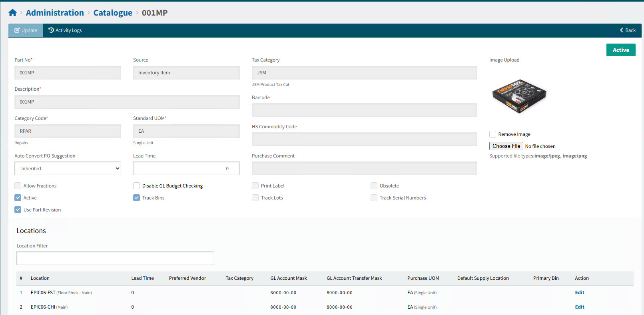Click the Update pencil icon
The width and height of the screenshot is (644, 315).
click(17, 30)
